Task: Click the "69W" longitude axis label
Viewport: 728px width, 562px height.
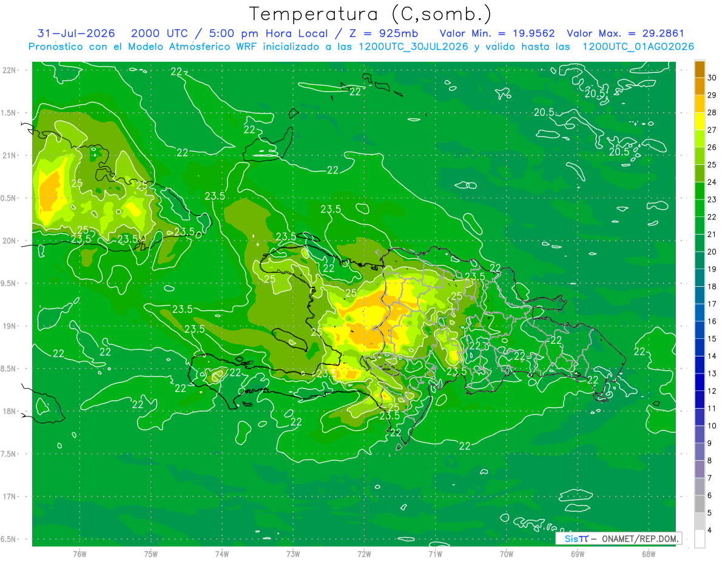Action: (x=577, y=554)
